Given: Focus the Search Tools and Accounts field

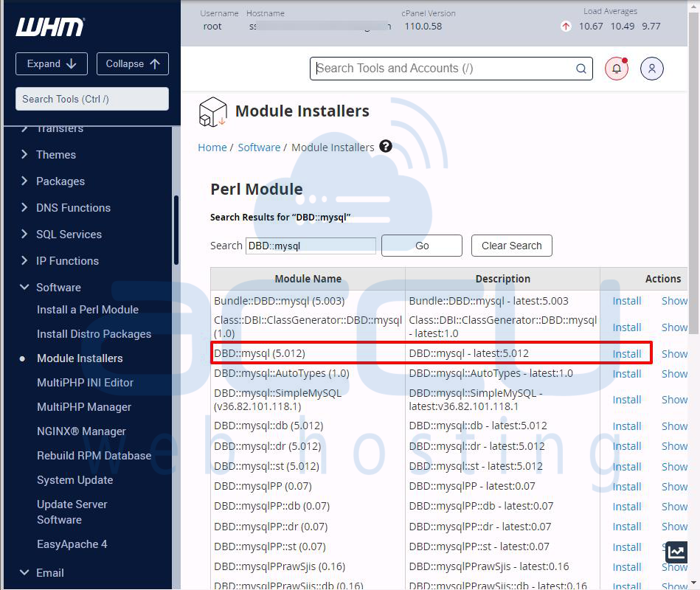Looking at the screenshot, I should (451, 69).
